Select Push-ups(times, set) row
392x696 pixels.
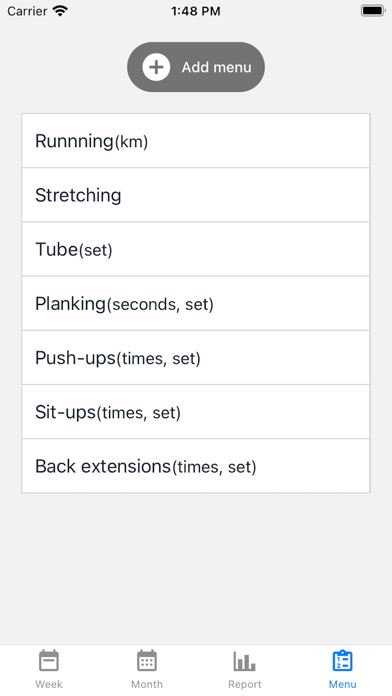(196, 357)
